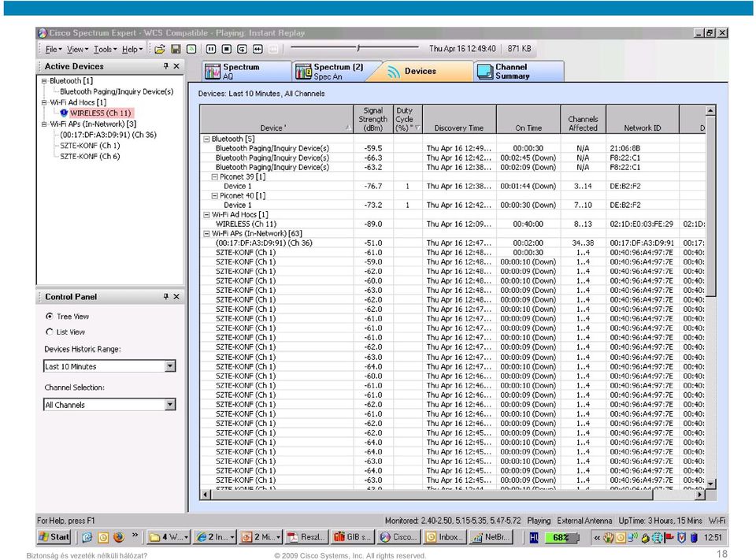This screenshot has height=560, width=756.
Task: Open the File menu
Action: coord(54,49)
